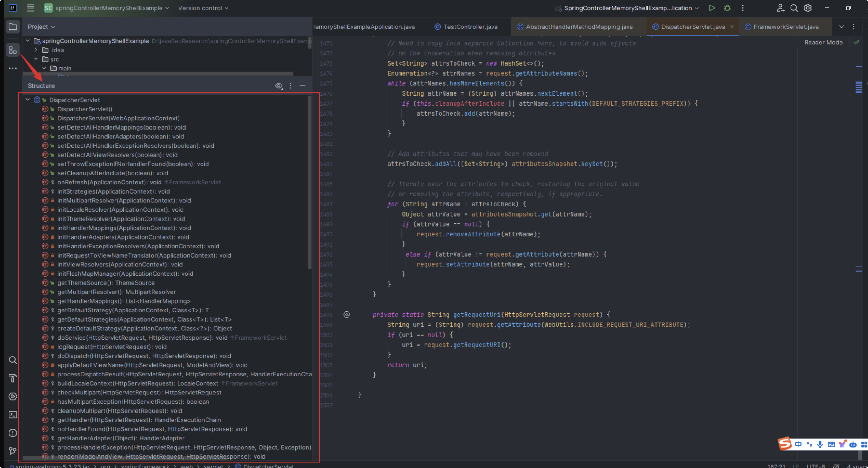Select doDispatch(HttpServletRequest, HttpServletResponse) method
The height and width of the screenshot is (468, 868).
144,356
